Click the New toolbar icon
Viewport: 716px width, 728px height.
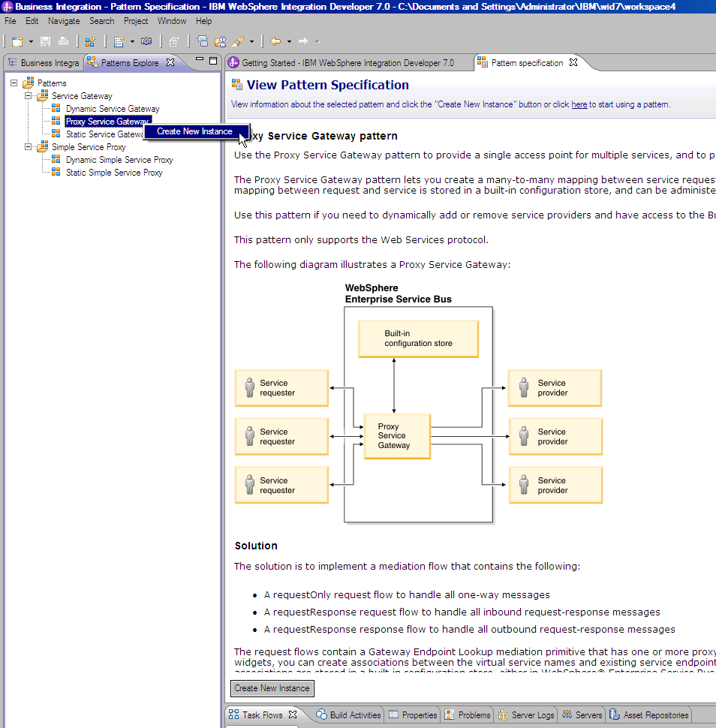tap(17, 41)
